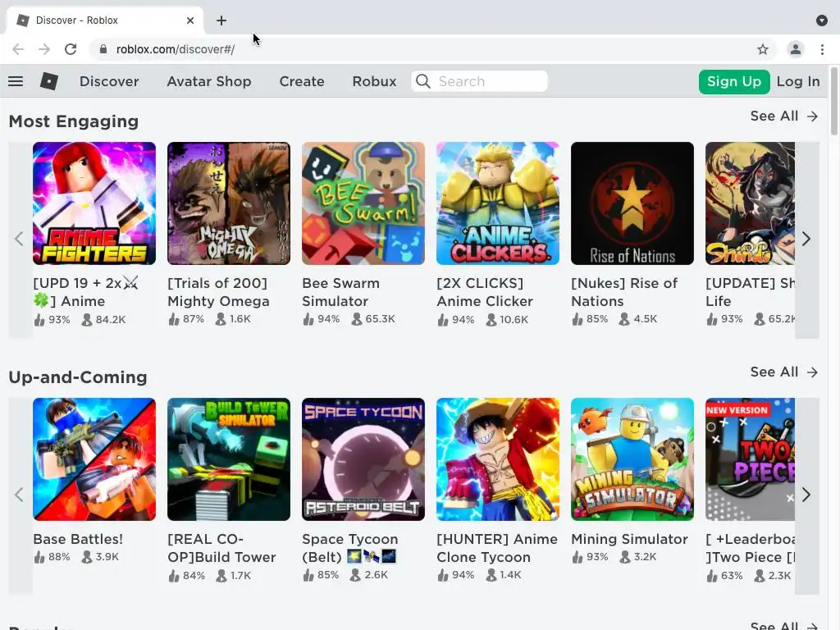Open Anime Clone Tycoon thumbnail
The image size is (840, 630).
click(498, 459)
